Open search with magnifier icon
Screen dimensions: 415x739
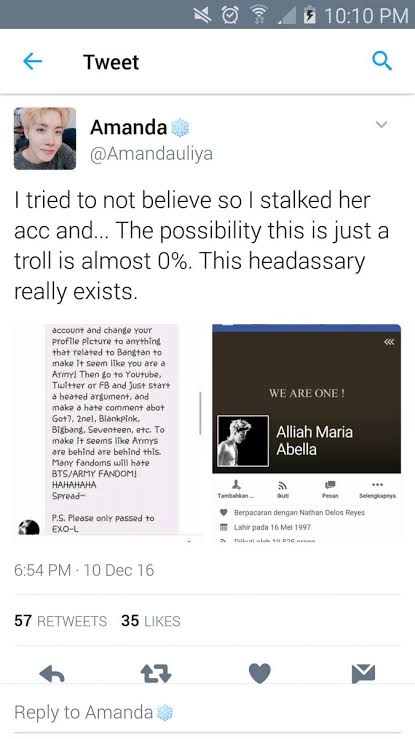tap(382, 61)
